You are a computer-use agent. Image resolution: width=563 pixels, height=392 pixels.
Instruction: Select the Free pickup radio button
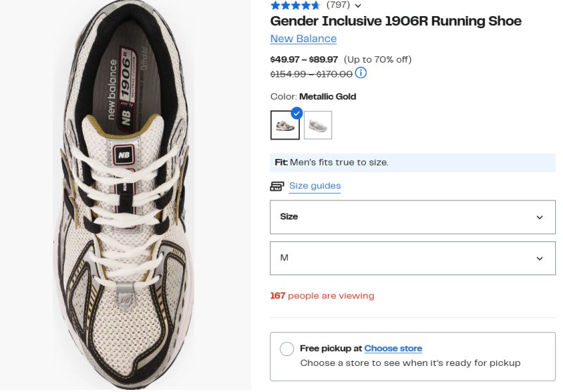pyautogui.click(x=287, y=349)
